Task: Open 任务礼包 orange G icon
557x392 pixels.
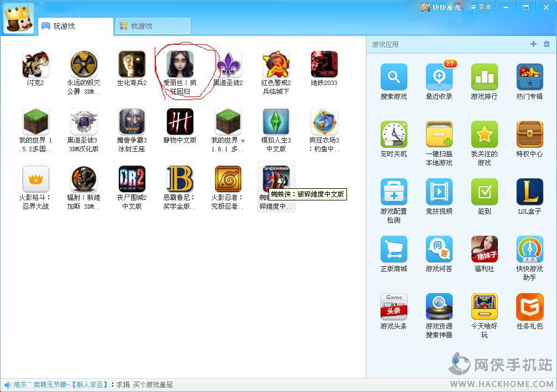Action: click(x=529, y=306)
